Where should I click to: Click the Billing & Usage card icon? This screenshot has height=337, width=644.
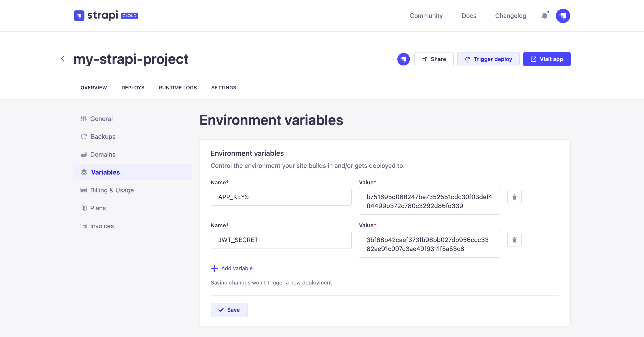pyautogui.click(x=84, y=190)
